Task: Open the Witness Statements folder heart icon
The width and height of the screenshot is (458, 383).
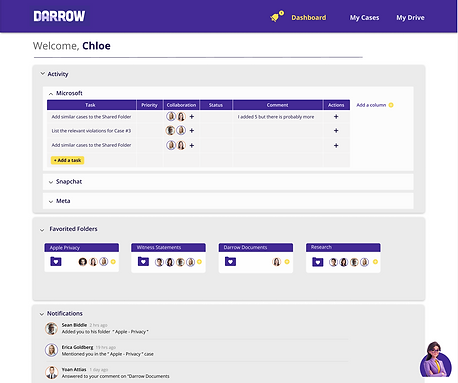Action: (143, 261)
